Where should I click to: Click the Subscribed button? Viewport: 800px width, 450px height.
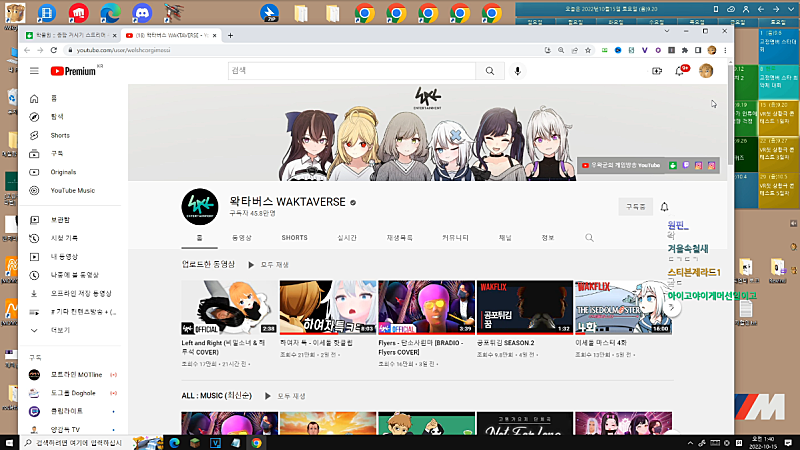coord(636,207)
